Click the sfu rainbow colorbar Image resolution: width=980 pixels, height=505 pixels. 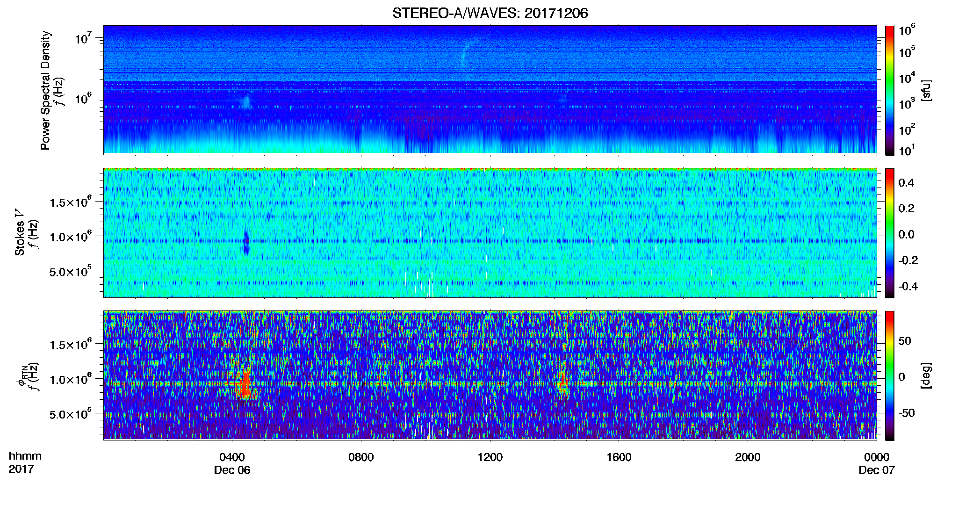click(890, 90)
